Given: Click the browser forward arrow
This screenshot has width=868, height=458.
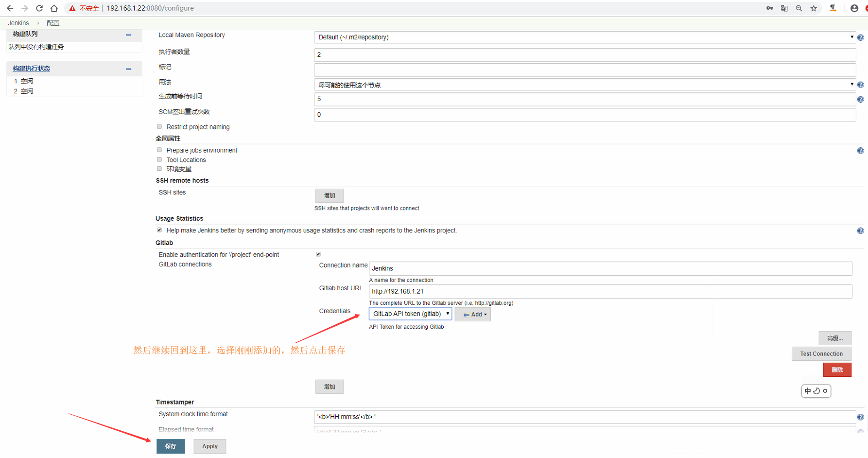Looking at the screenshot, I should coord(24,8).
